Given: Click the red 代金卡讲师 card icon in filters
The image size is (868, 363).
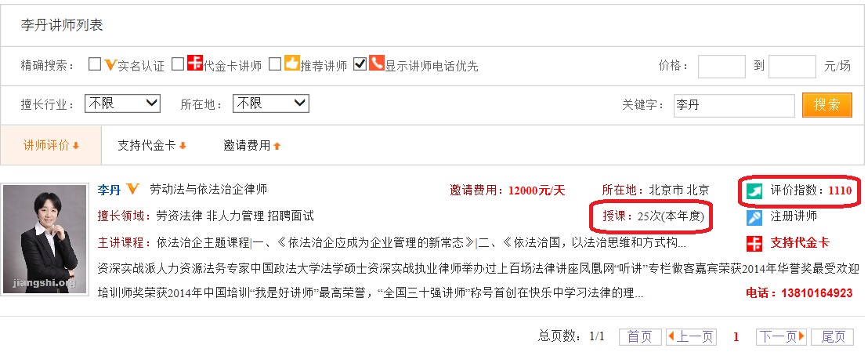Looking at the screenshot, I should coord(195,64).
